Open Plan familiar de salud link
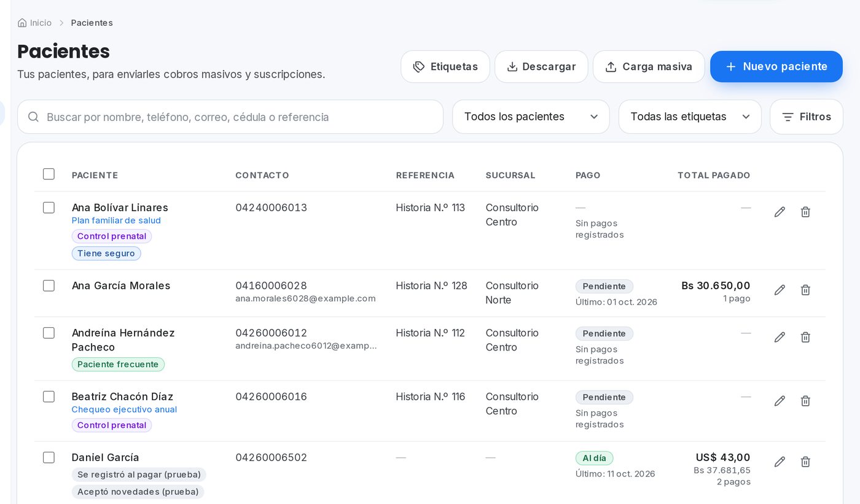Screen dimensions: 860x504 click(x=116, y=220)
